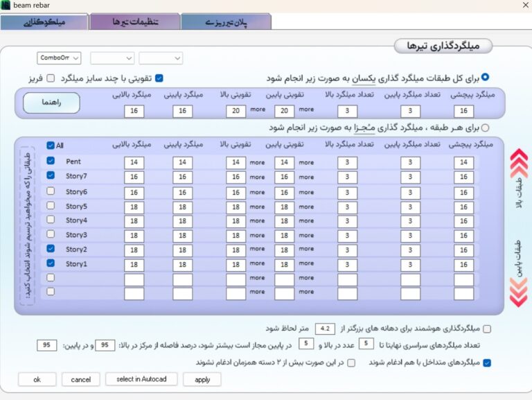Image resolution: width=532 pixels, height=400 pixels.
Task: Click the Story6 label
Action: coord(76,192)
